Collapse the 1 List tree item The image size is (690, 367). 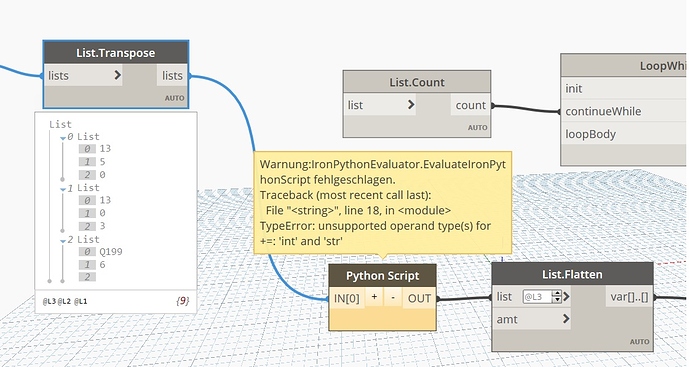(x=63, y=189)
